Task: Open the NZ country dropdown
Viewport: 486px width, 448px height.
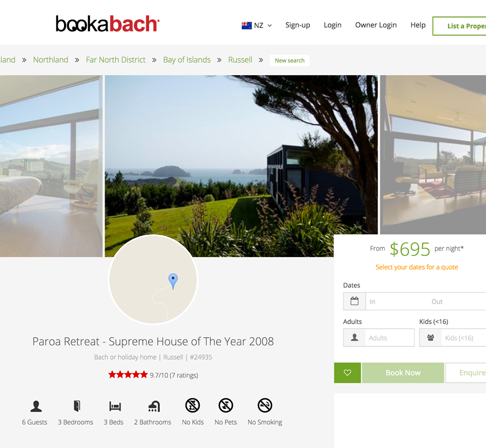Action: coord(257,25)
